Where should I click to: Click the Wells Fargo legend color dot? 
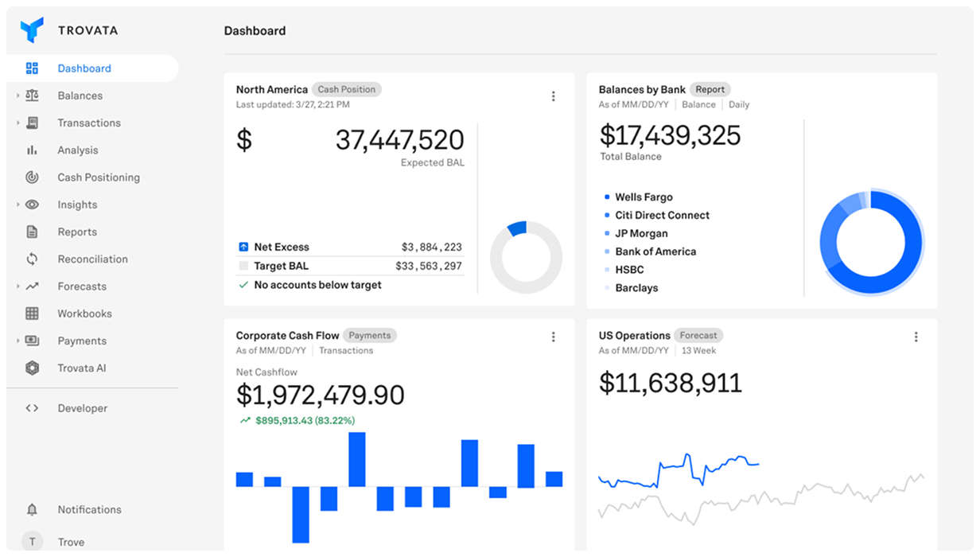coord(607,197)
